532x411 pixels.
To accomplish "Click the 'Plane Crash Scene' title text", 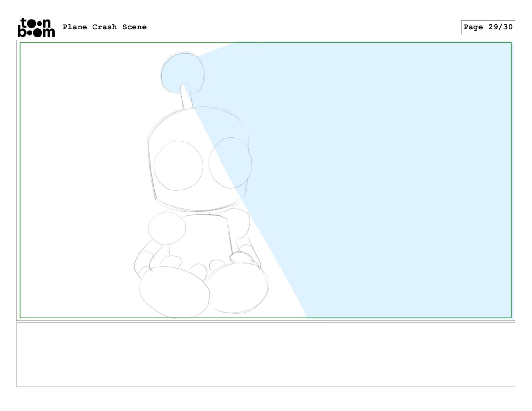I will [x=105, y=27].
